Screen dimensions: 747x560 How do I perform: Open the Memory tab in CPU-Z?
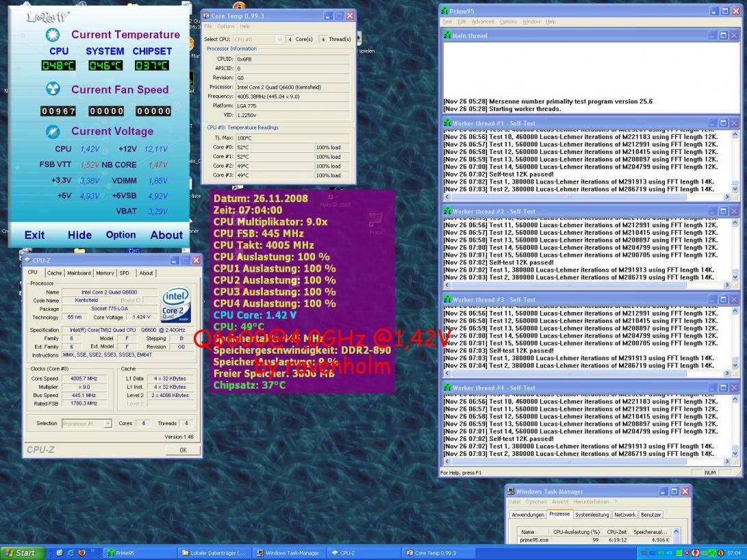click(x=105, y=273)
